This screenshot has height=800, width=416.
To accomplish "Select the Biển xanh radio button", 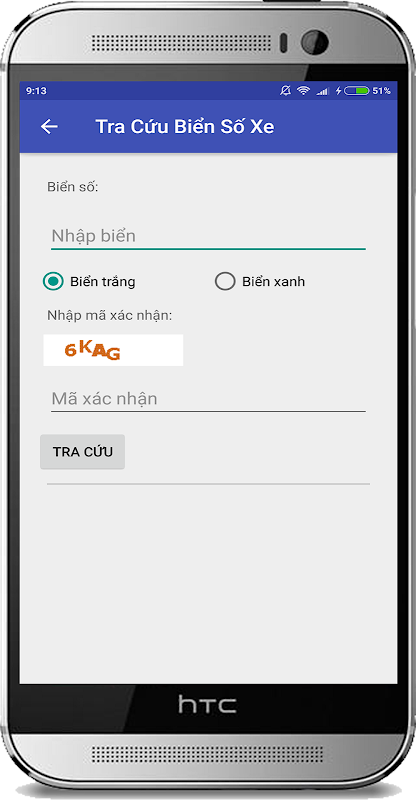I will [x=225, y=281].
